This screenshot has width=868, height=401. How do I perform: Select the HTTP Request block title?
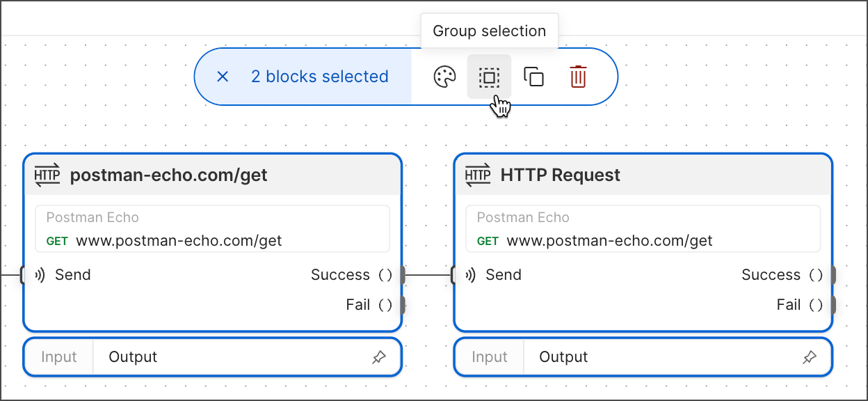pos(561,175)
